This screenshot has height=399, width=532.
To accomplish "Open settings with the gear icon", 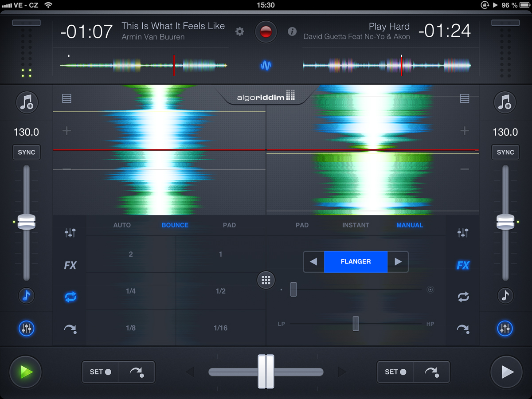I will (240, 31).
